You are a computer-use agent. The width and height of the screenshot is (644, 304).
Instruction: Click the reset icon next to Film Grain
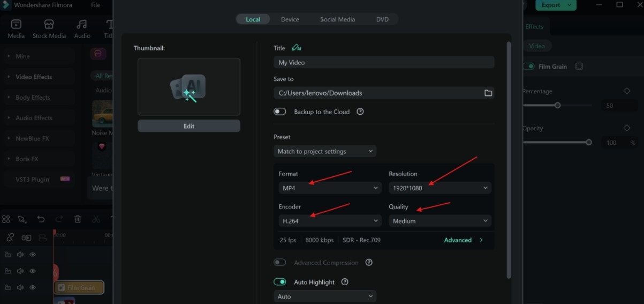coord(579,66)
